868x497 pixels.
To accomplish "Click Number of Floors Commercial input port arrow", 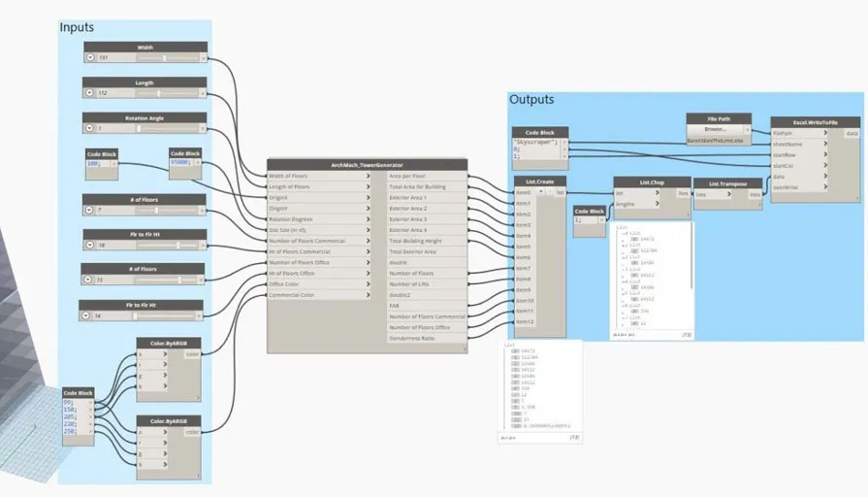I will pos(369,241).
